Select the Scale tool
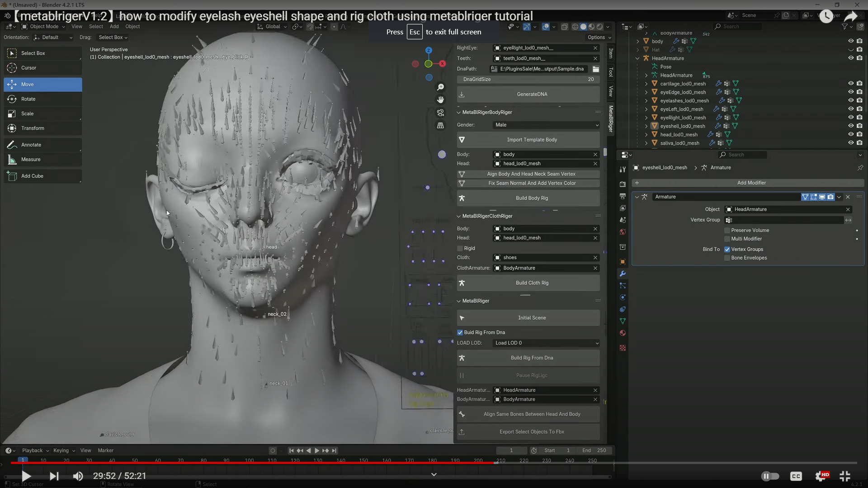 coord(43,114)
